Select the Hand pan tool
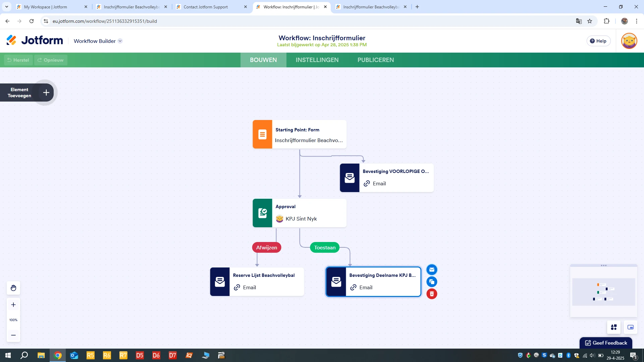The height and width of the screenshot is (362, 644). point(13,288)
